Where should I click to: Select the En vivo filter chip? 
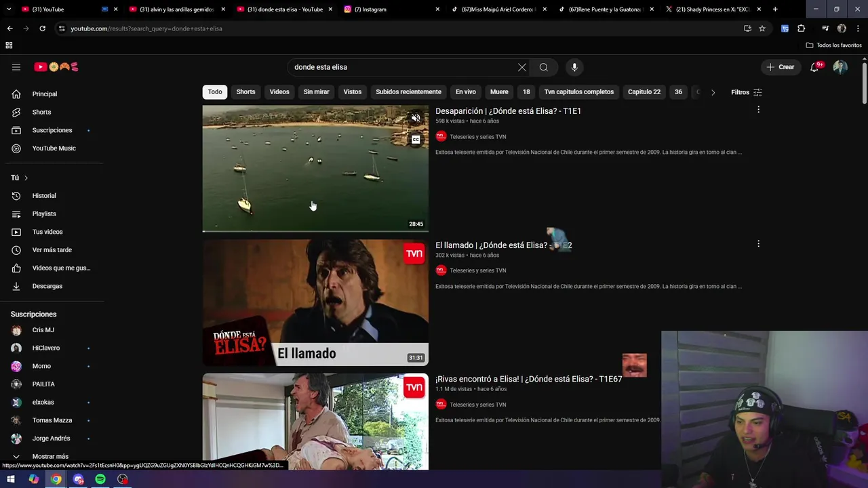[465, 92]
